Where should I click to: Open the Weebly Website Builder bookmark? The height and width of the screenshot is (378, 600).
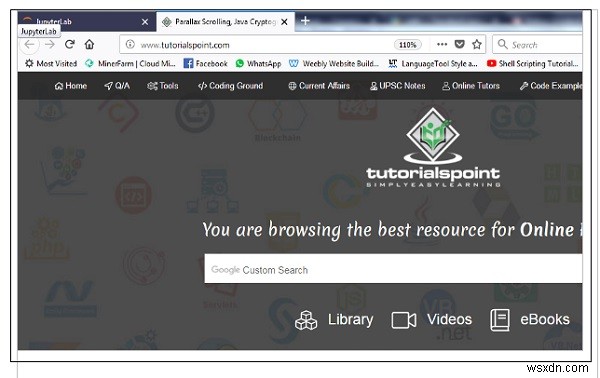click(334, 64)
